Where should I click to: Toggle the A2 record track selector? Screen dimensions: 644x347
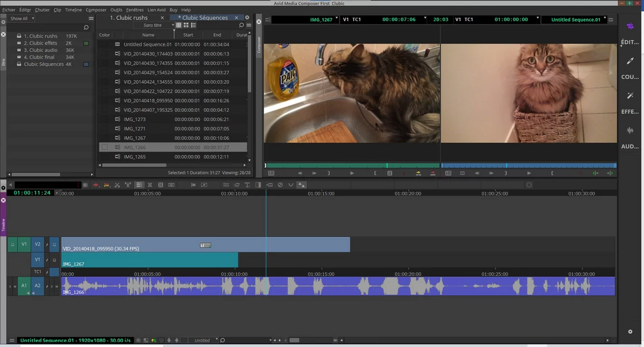(38, 286)
